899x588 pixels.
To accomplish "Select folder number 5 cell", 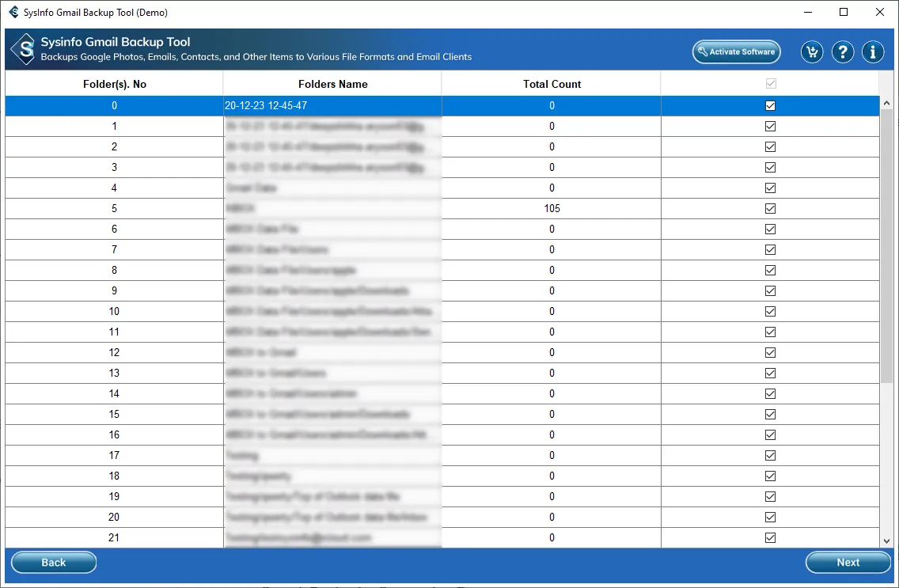I will tap(114, 209).
